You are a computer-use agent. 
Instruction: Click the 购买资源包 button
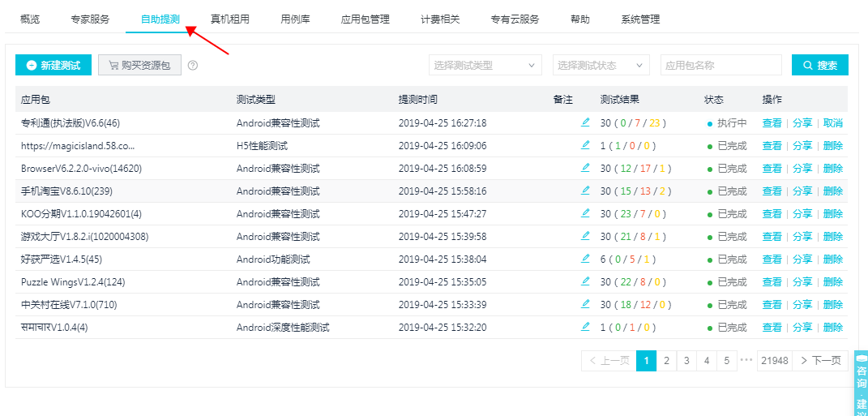(139, 66)
